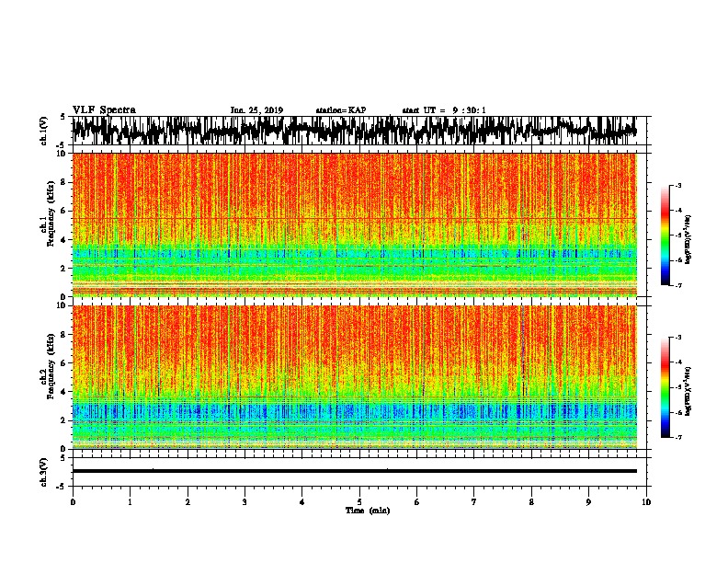Image resolution: width=728 pixels, height=563 pixels.
Task: Click the date label "Jan. 25, 2019"
Action: [256, 110]
